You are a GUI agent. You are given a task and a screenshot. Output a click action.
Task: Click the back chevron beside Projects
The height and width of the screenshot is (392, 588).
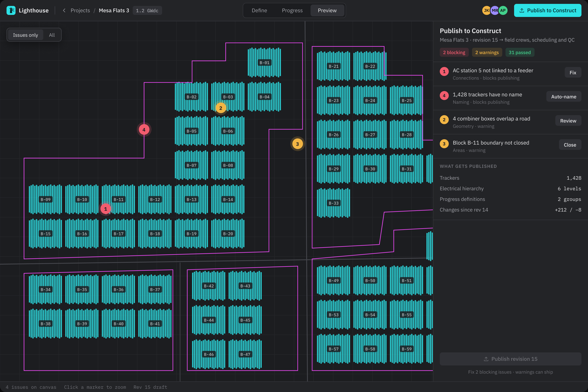64,10
